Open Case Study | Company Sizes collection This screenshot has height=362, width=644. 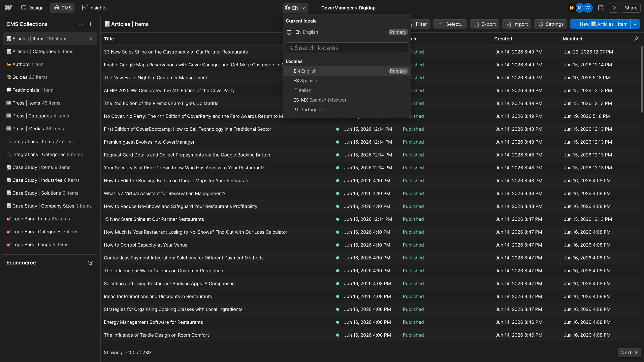pyautogui.click(x=50, y=206)
